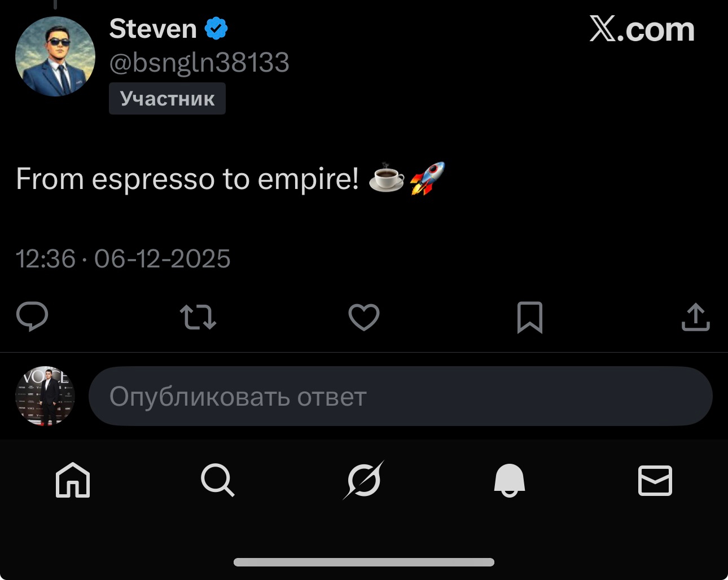Go to the Home tab
This screenshot has height=580, width=728.
click(x=73, y=480)
